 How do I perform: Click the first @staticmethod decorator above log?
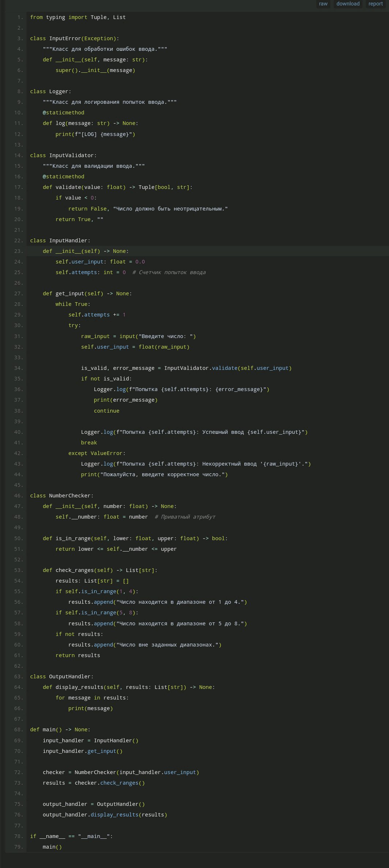point(63,113)
